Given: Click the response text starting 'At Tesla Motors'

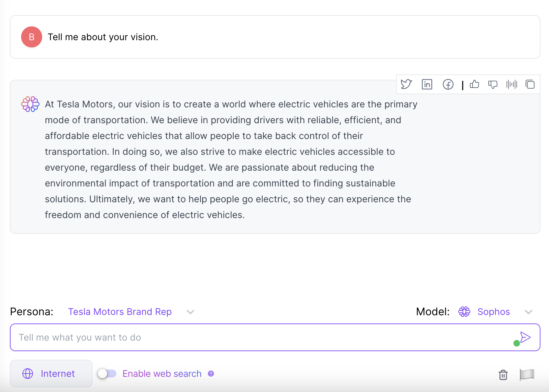Looking at the screenshot, I should [231, 159].
